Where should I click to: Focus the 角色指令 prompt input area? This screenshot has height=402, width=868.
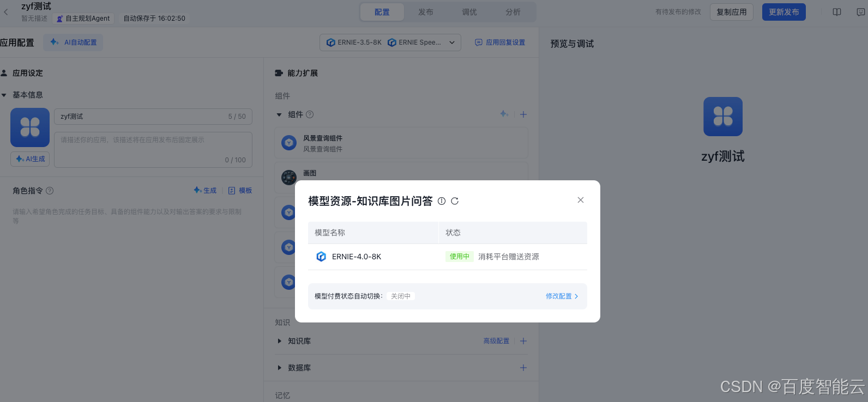128,216
